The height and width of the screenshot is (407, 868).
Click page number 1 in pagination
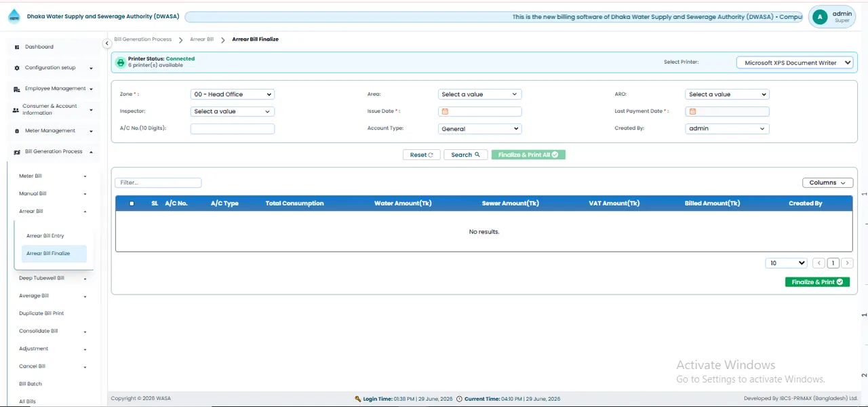[833, 263]
